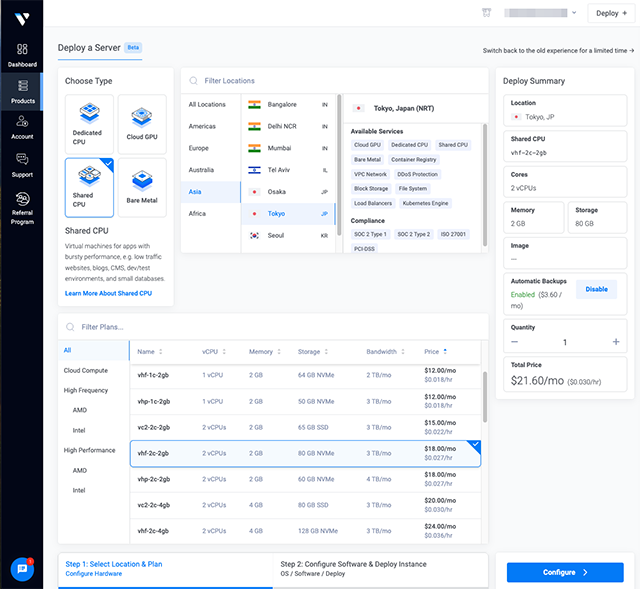Sort plans by Name column
This screenshot has width=640, height=589.
click(149, 352)
